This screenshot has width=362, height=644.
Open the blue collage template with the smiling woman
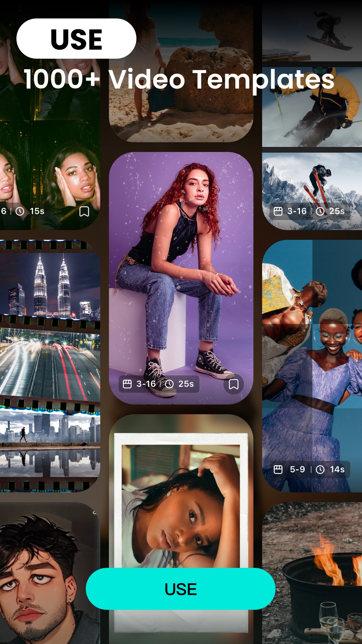(312, 366)
